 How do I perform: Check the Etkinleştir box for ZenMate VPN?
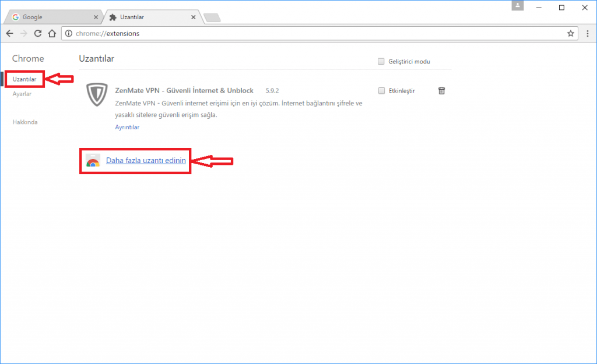click(381, 90)
